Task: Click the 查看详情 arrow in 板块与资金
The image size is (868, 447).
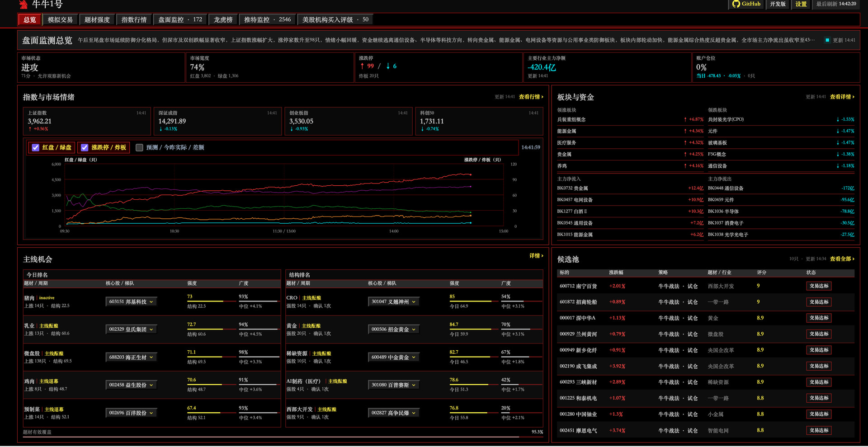Action: point(842,97)
